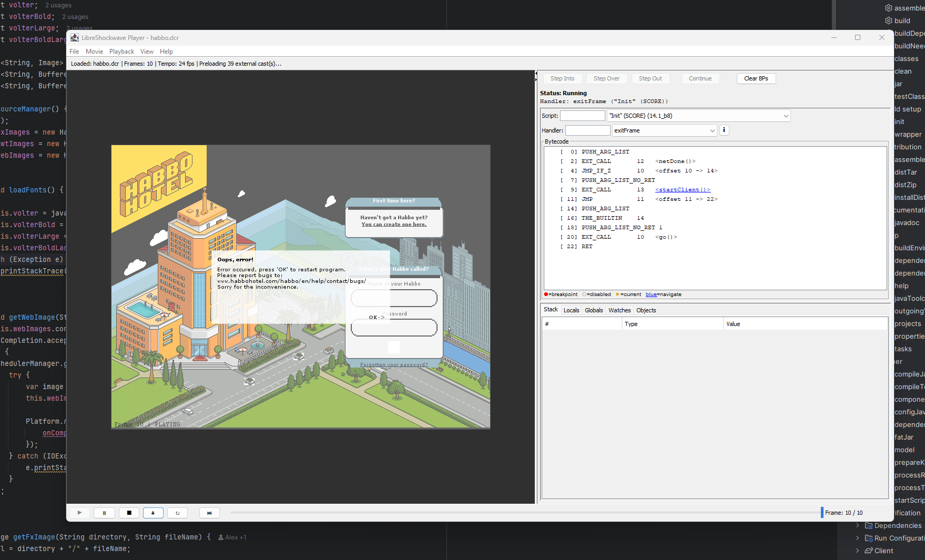Click the loop/reload playback button

click(178, 513)
